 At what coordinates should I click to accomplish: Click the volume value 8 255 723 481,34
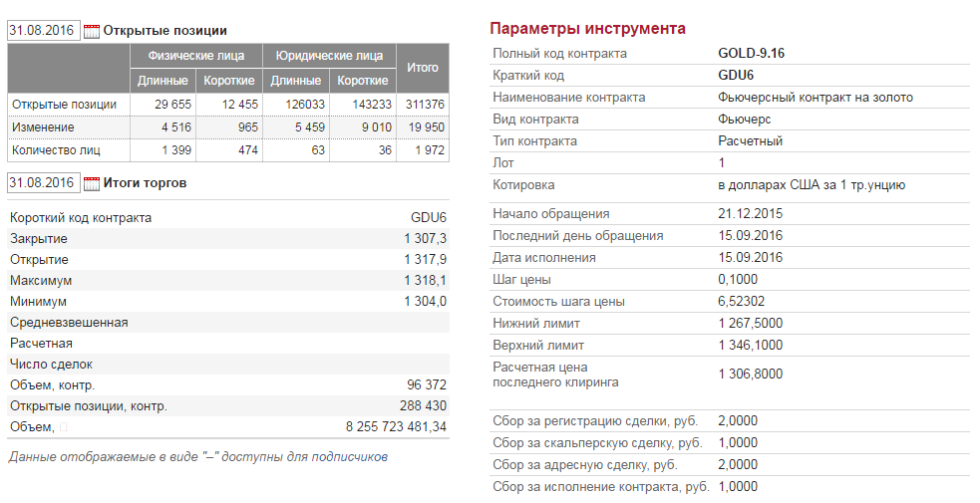(396, 427)
